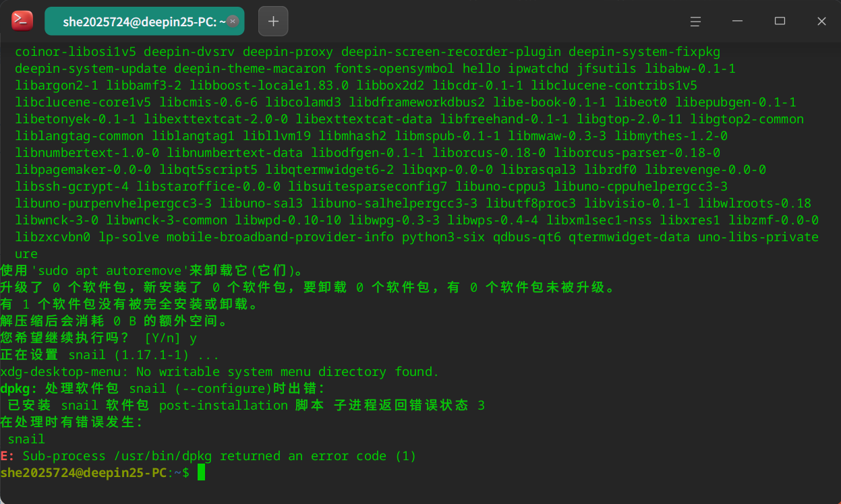Close the she2025724@deepin25-PC tab
Viewport: 841px width, 504px height.
[233, 22]
